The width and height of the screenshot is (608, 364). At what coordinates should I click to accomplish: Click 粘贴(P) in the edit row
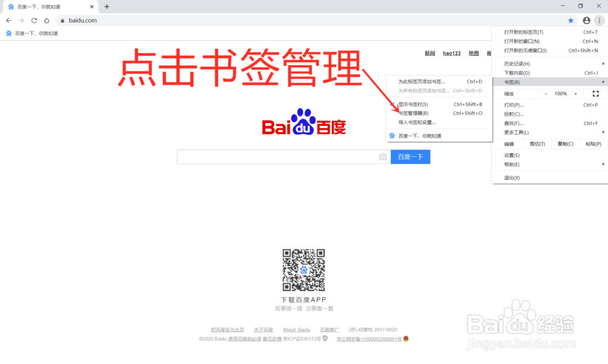pos(593,144)
